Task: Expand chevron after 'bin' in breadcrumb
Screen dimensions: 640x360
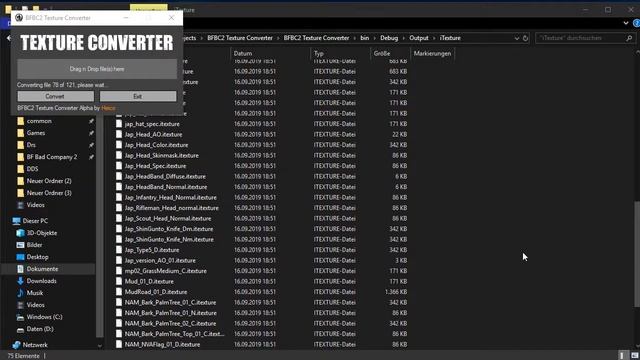Action: pos(374,38)
